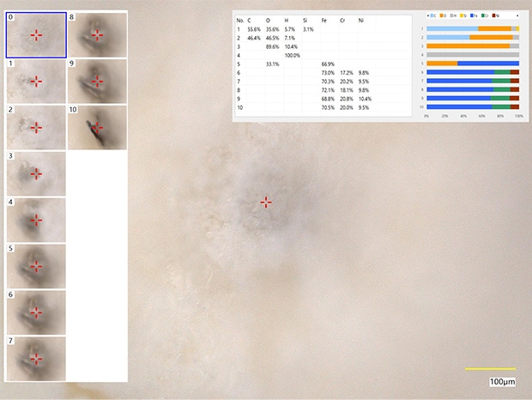Click the legend's left scroll arrow
Image resolution: width=532 pixels, height=400 pixels.
(427, 16)
